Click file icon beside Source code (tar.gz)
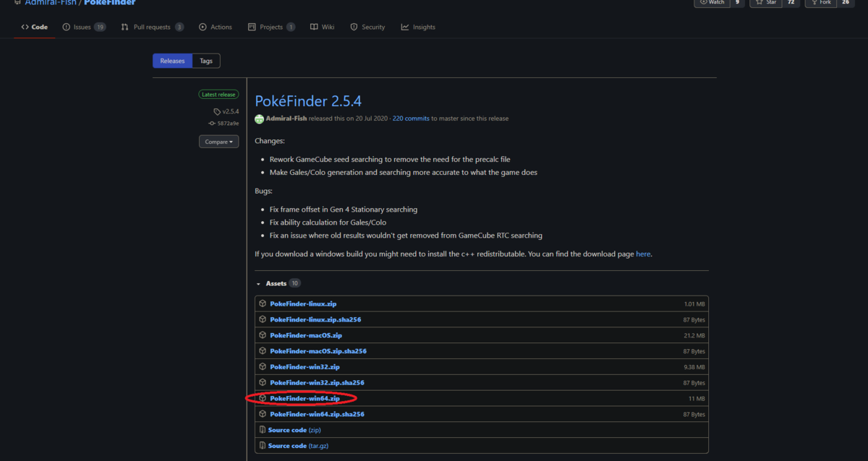Viewport: 868px width, 461px height. click(263, 446)
